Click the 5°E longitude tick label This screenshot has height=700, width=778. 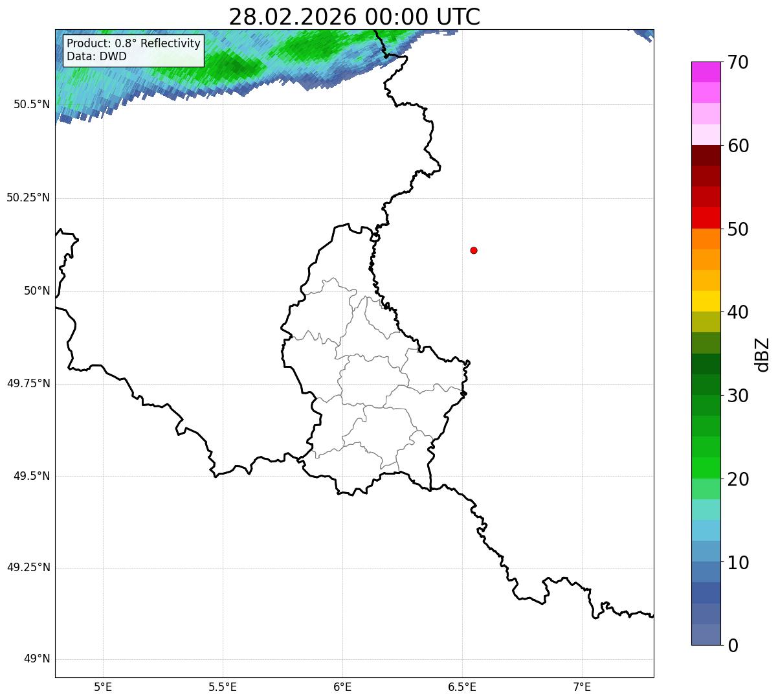pos(103,686)
